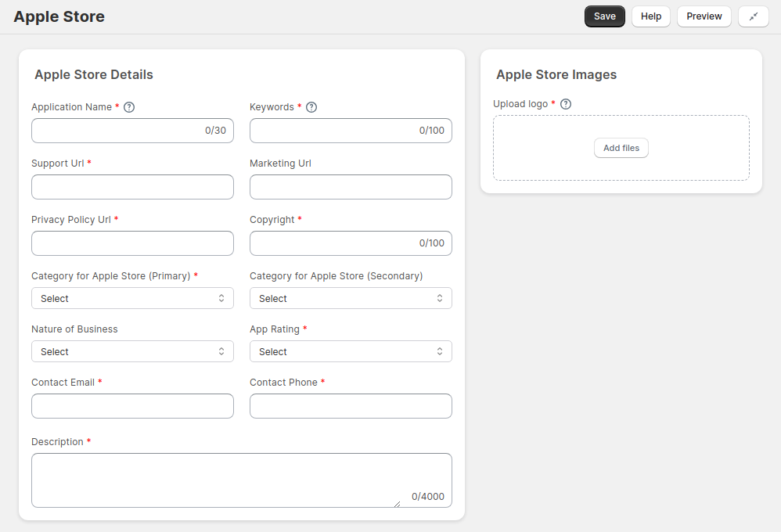The image size is (781, 532).
Task: Focus the Application Name field
Action: (132, 131)
